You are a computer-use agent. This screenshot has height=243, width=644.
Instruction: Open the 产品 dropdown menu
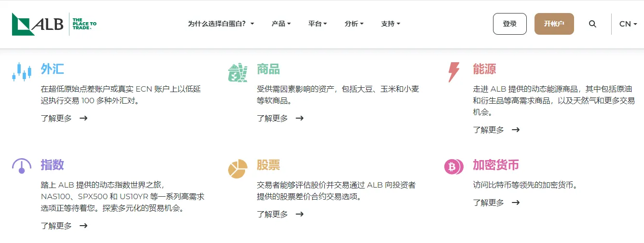point(281,24)
